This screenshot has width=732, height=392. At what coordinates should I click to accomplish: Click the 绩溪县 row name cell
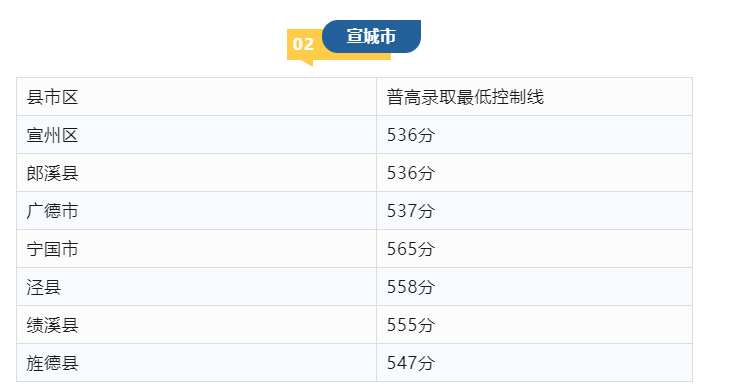[197, 325]
